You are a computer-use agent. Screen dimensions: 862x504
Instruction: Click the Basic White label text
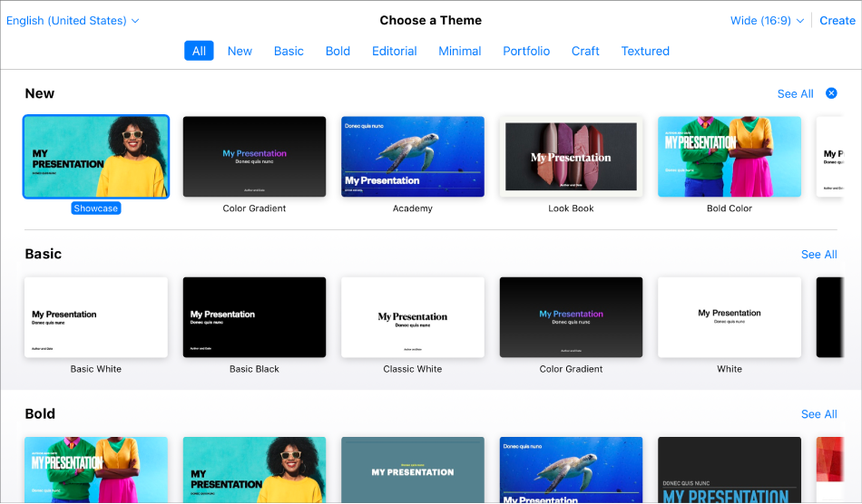click(96, 369)
